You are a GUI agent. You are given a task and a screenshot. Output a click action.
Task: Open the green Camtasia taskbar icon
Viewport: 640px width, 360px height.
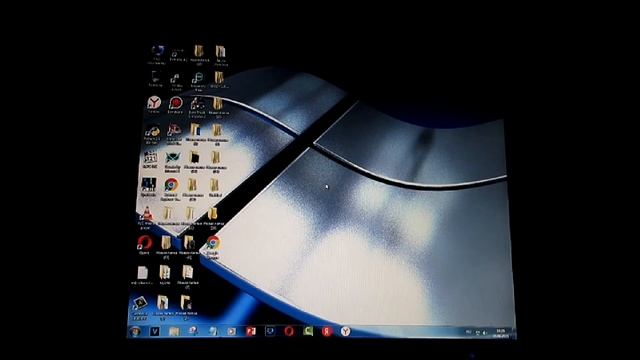308,331
